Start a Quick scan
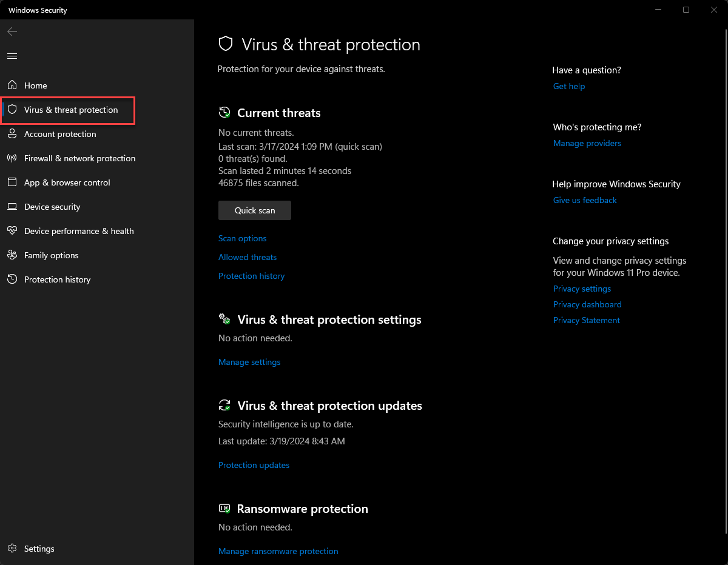Image resolution: width=728 pixels, height=565 pixels. tap(255, 210)
